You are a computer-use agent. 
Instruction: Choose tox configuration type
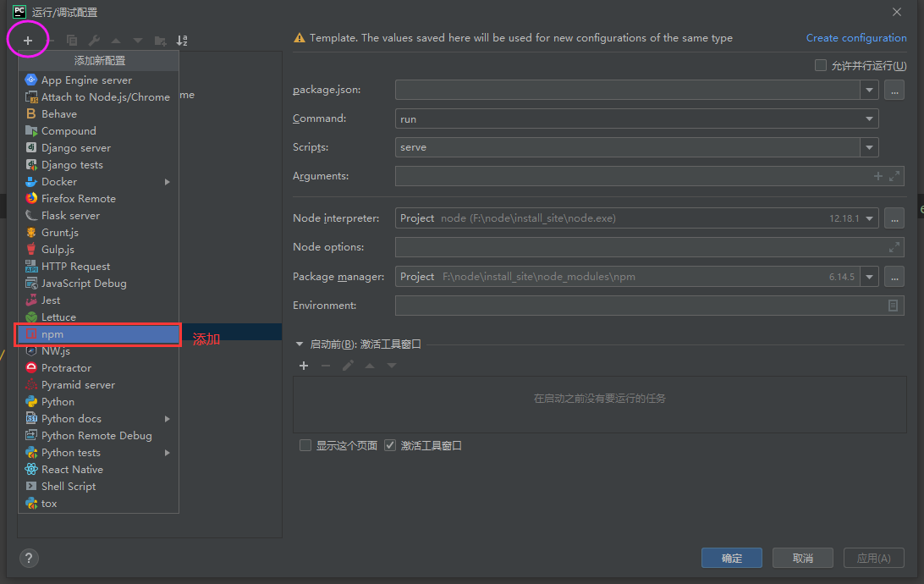click(98, 504)
